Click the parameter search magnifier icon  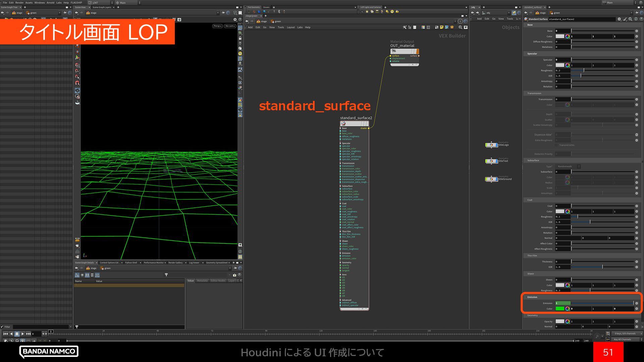(630, 19)
